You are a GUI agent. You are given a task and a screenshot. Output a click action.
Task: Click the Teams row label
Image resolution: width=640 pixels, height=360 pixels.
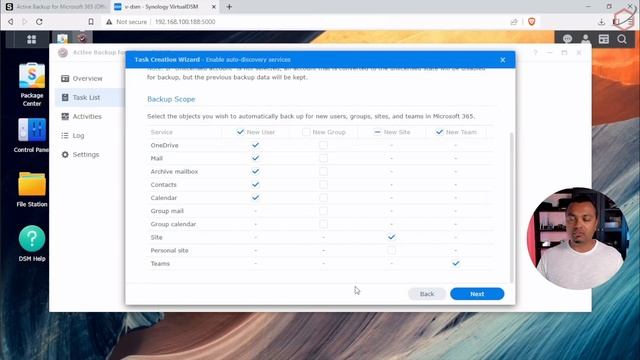point(160,264)
